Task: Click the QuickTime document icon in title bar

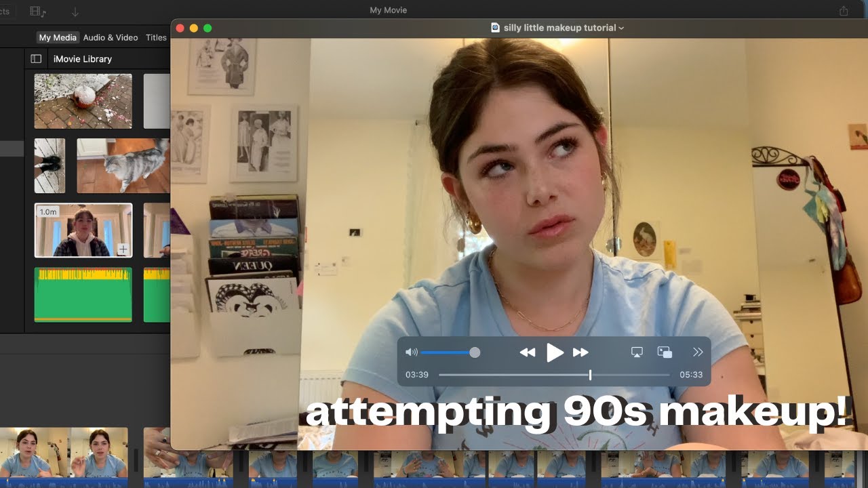Action: click(x=495, y=28)
